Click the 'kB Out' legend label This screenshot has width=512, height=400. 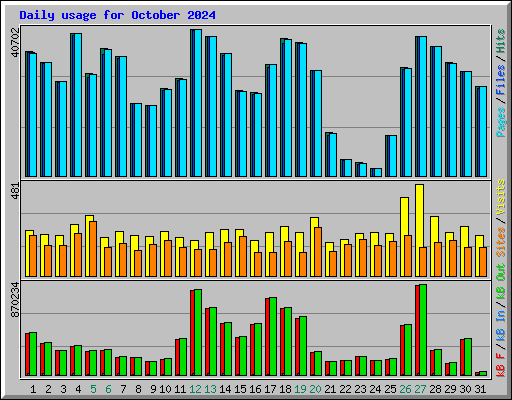click(x=501, y=281)
